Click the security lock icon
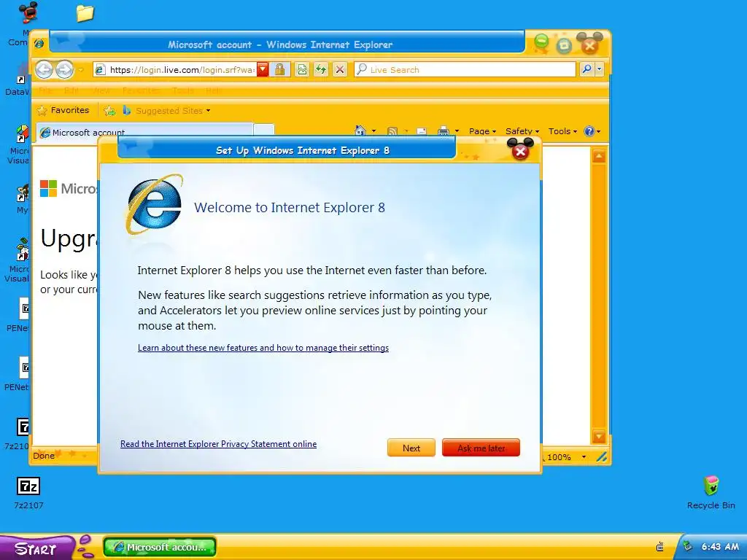 279,69
